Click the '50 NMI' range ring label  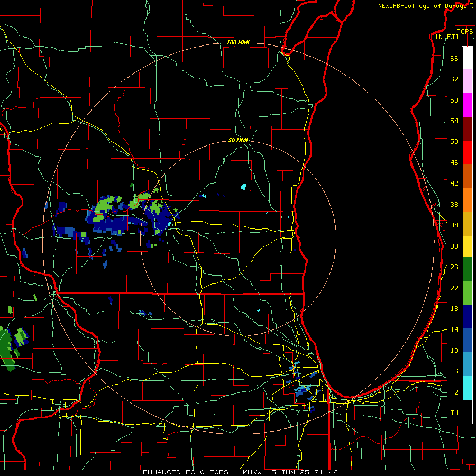click(239, 140)
